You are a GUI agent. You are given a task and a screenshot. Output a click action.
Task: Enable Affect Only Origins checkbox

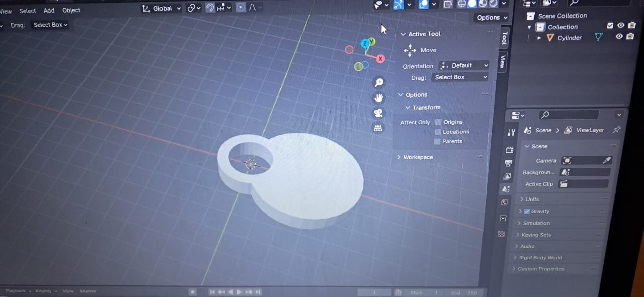(x=438, y=122)
